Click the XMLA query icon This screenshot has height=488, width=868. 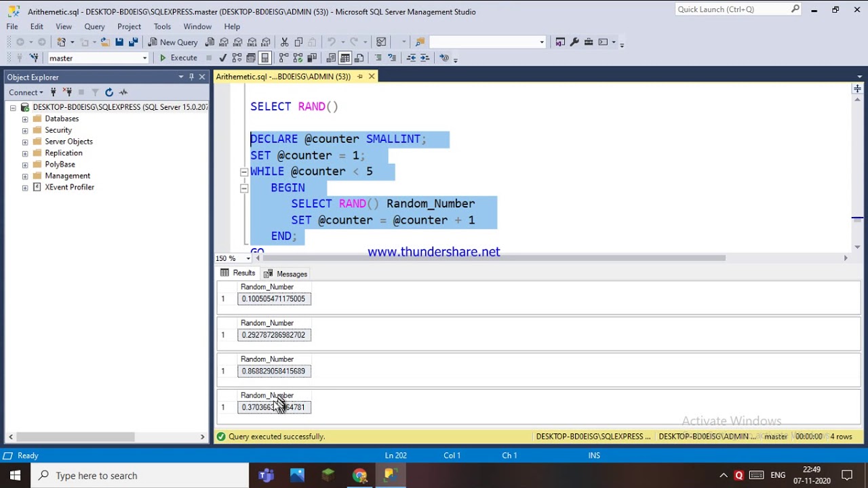[252, 42]
